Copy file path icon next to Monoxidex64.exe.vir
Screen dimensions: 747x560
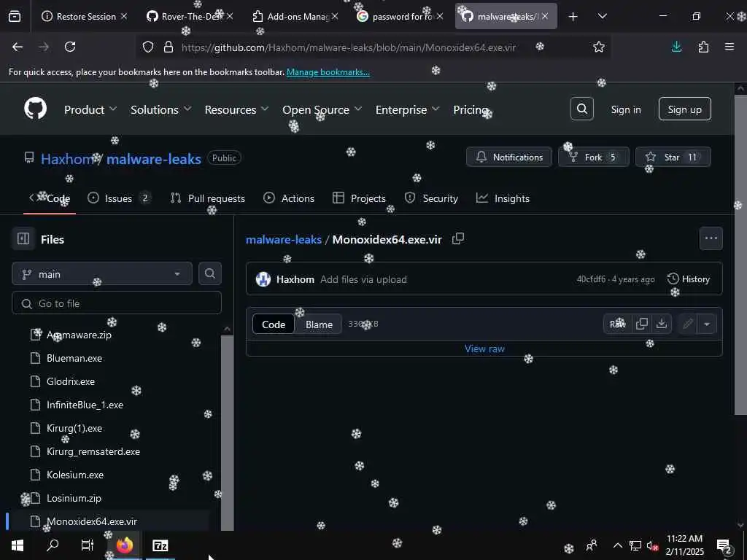(x=458, y=238)
